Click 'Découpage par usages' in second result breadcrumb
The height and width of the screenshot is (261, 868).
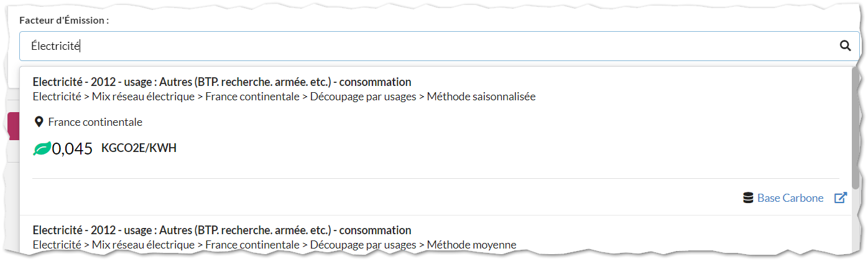(363, 245)
